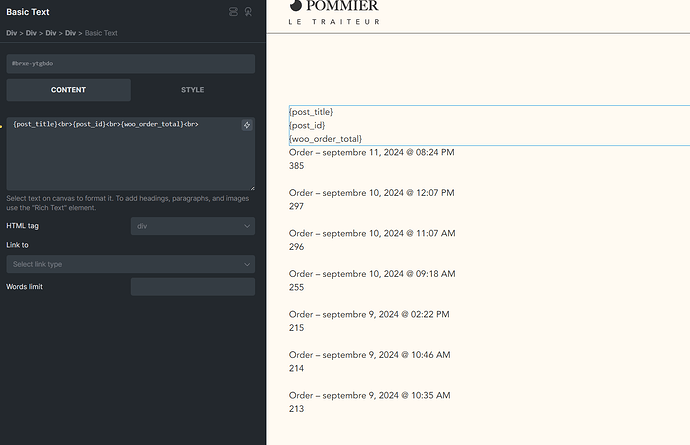
Task: Click order septembre 10, 2024 @ 12:07 PM
Action: click(x=371, y=193)
